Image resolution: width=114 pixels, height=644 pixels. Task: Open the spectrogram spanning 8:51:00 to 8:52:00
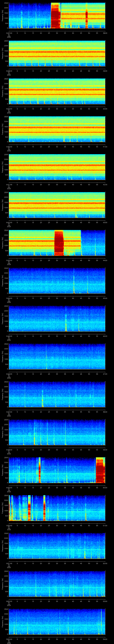coord(57,546)
